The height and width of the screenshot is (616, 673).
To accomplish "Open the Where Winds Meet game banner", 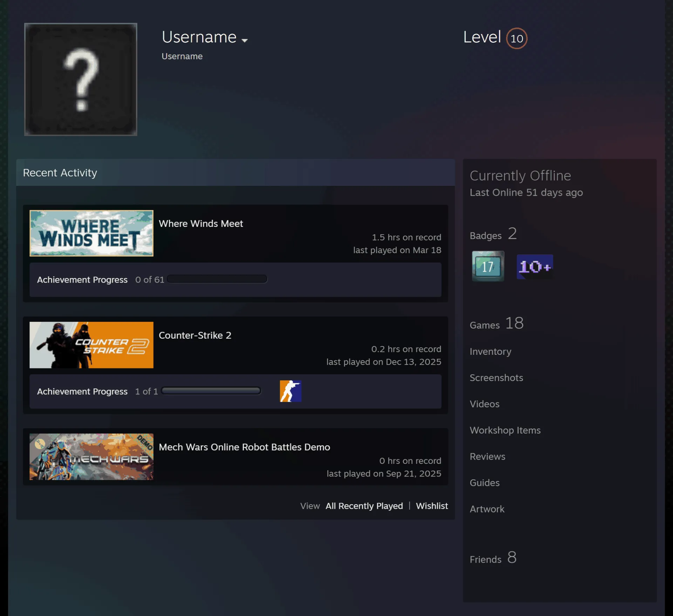I will [91, 233].
